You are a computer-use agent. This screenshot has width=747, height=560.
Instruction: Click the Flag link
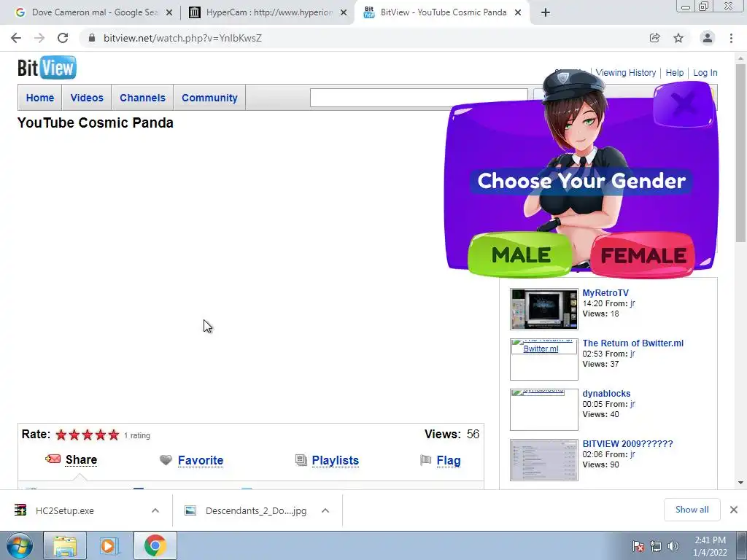(x=449, y=461)
